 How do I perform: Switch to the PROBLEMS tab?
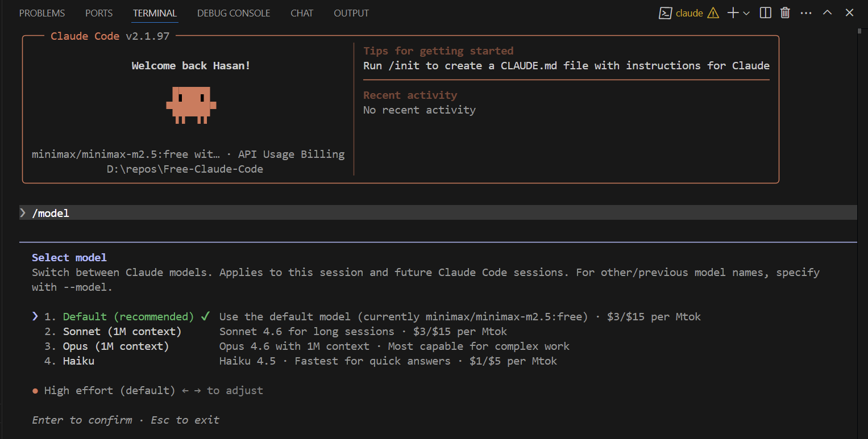(x=42, y=13)
